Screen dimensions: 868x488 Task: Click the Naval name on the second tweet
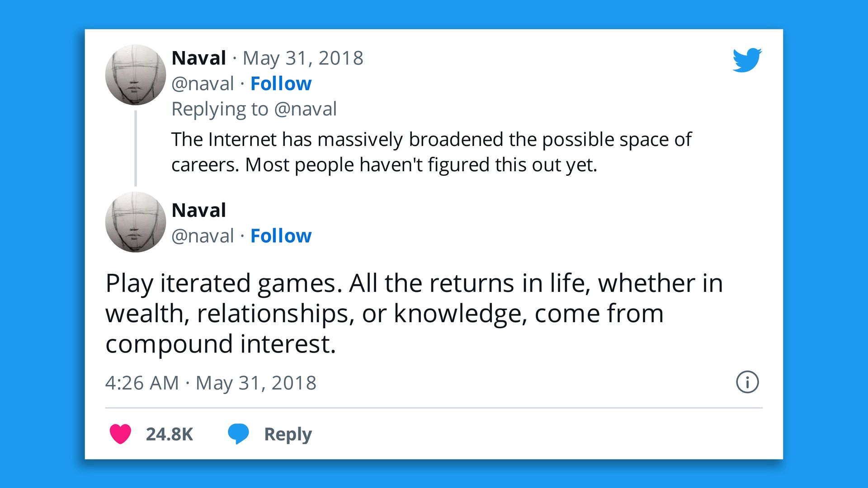point(198,210)
